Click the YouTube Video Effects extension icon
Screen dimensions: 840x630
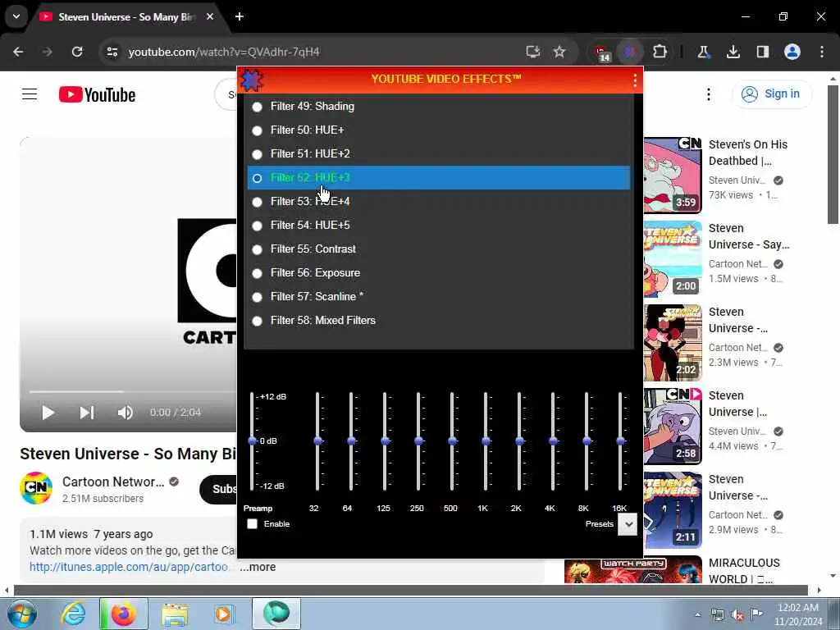click(630, 52)
